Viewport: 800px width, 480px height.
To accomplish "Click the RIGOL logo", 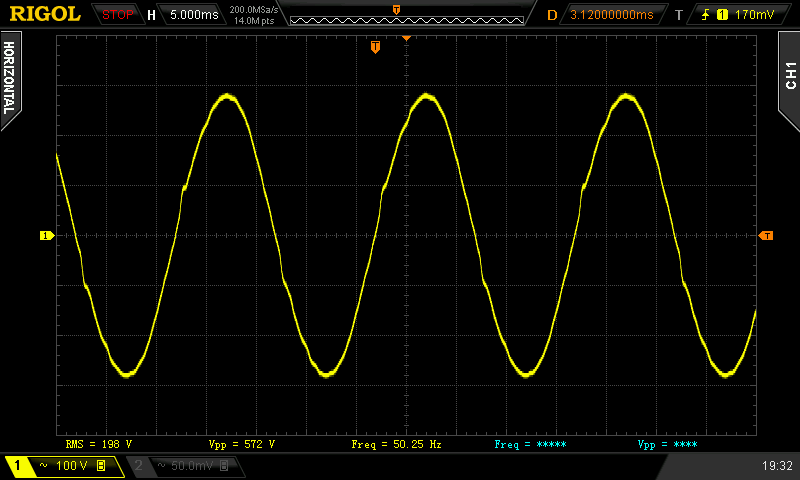I will click(45, 14).
